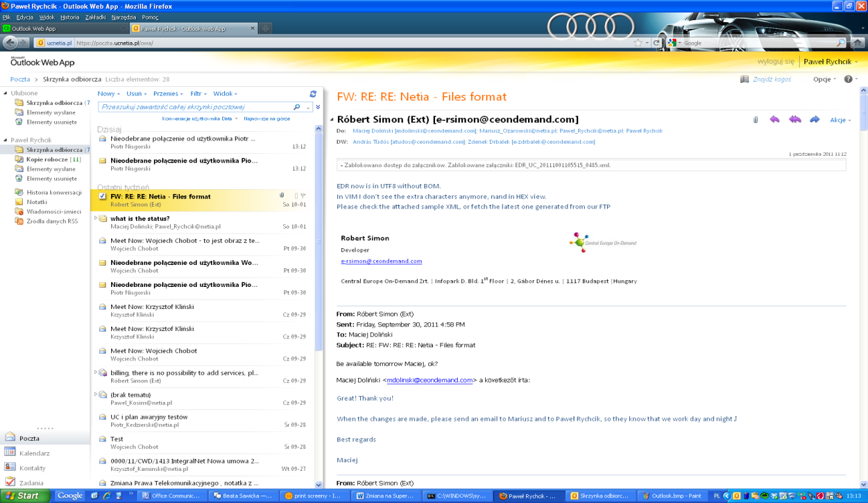Expand search options double chevron
The image size is (868, 503).
(318, 107)
